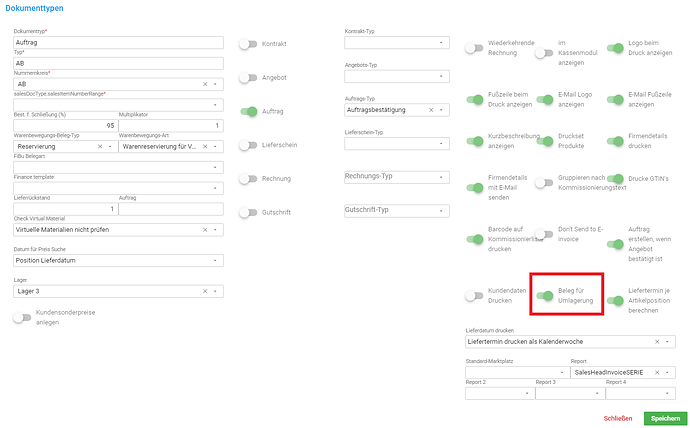Image resolution: width=690 pixels, height=428 pixels.
Task: Expand the FiBu Belegart dropdown
Action: tap(118, 167)
